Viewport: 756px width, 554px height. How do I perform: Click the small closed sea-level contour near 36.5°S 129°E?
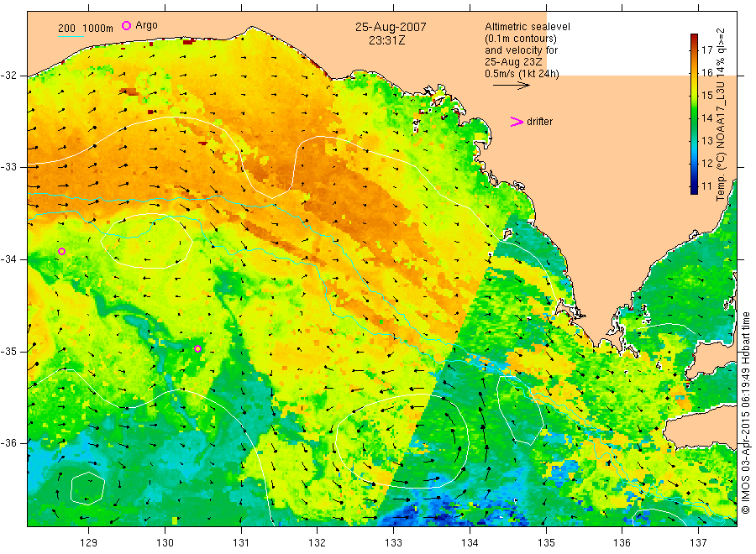click(87, 489)
